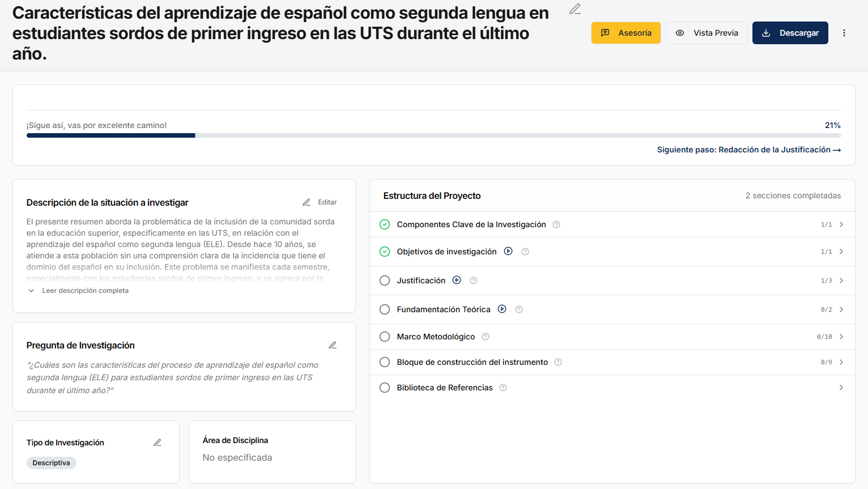Expand Componentes Clave de la Investigación chevron
868x489 pixels.
tap(841, 224)
